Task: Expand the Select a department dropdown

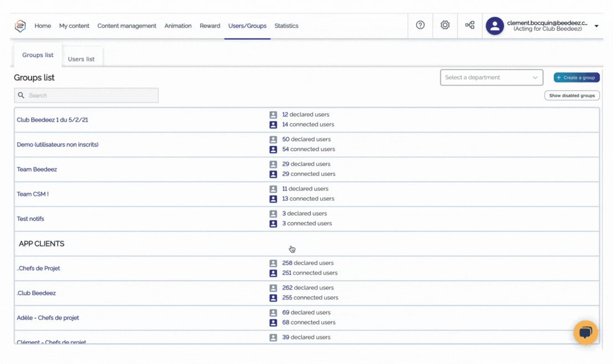Action: pyautogui.click(x=491, y=78)
